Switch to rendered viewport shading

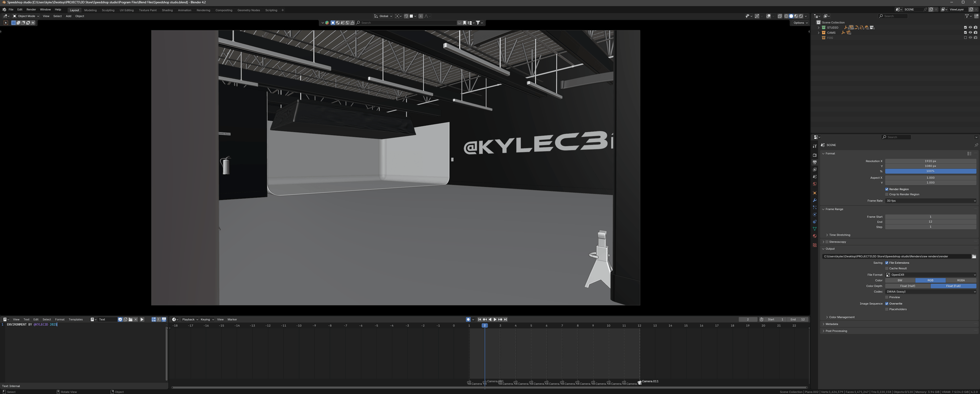[801, 16]
